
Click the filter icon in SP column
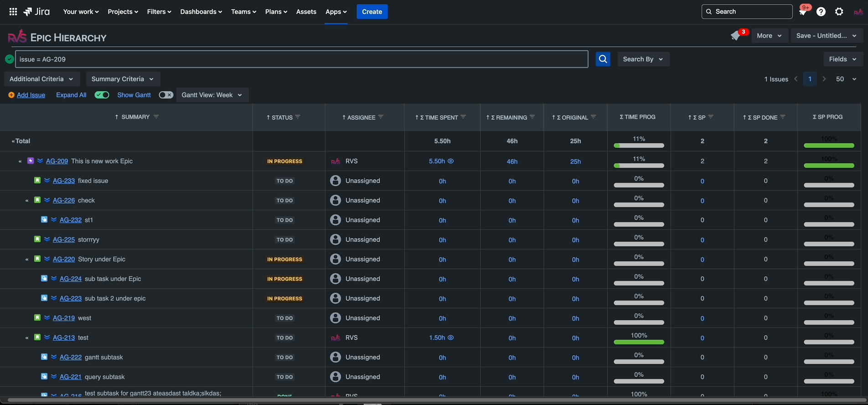pyautogui.click(x=711, y=117)
